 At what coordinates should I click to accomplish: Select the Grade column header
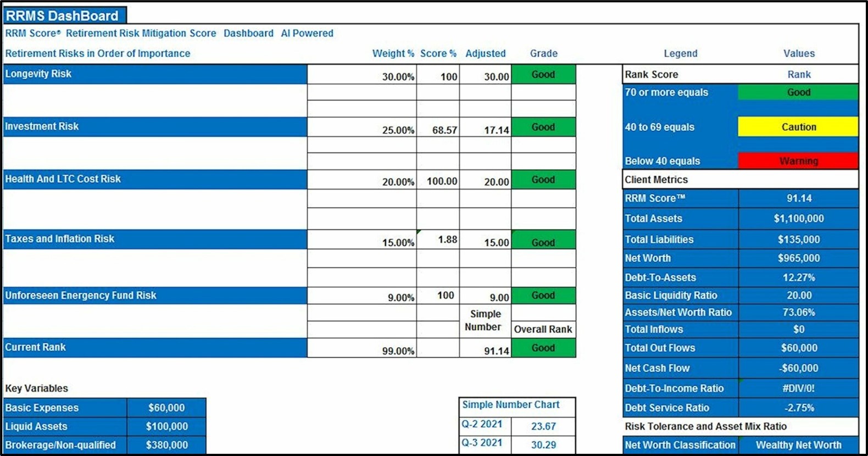[543, 53]
